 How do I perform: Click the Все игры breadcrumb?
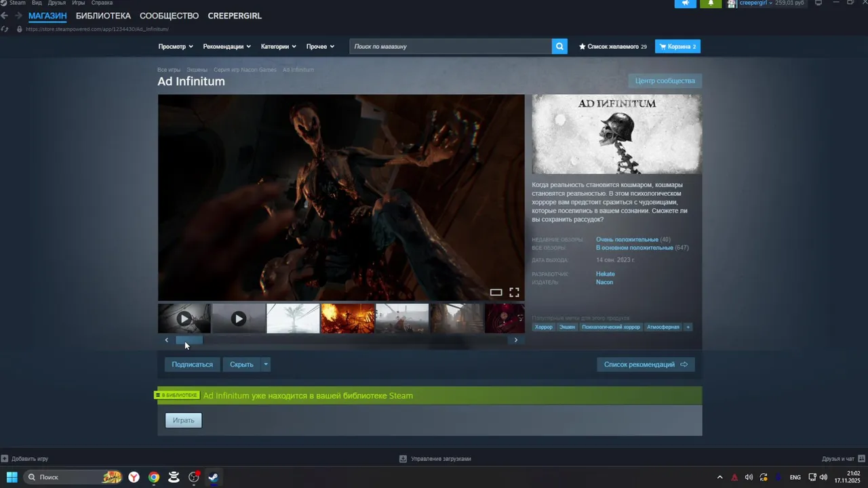pyautogui.click(x=169, y=70)
